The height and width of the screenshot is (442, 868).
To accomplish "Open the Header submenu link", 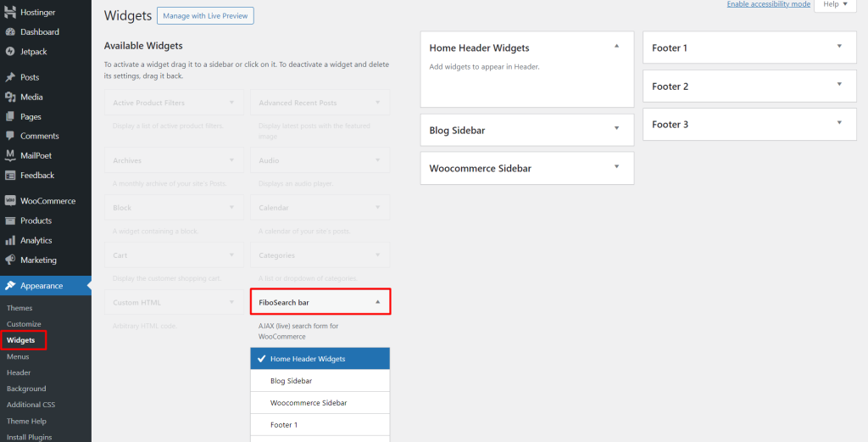I will 19,372.
